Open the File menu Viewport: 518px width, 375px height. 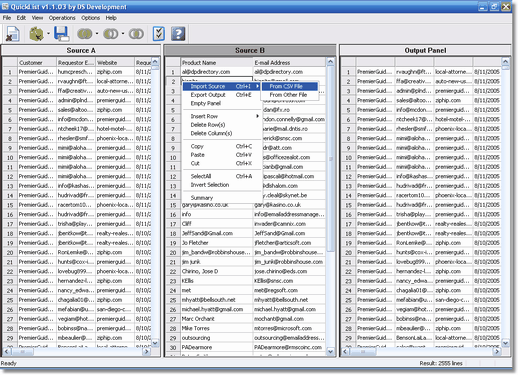(7, 18)
